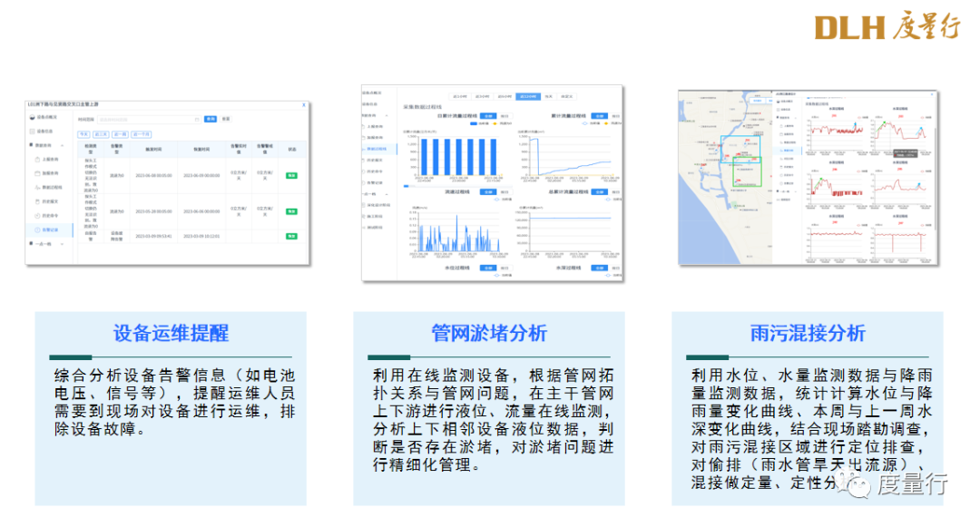Screen dimensions: 980x527
Task: Click zoom slider under daily flow bar chart
Action: (458, 186)
